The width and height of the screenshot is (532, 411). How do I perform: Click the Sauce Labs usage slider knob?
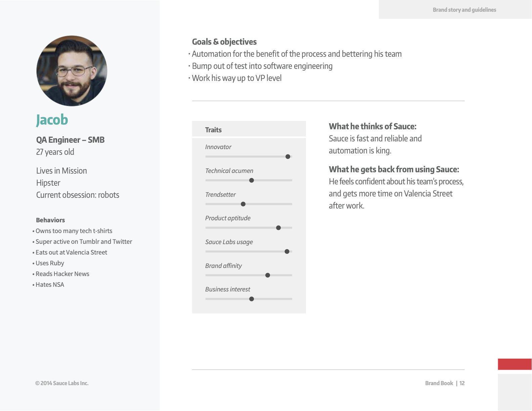[x=287, y=252]
